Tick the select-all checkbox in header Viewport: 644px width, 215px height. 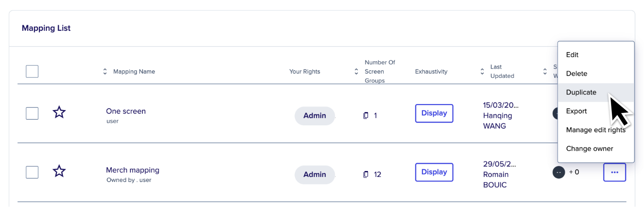[32, 71]
